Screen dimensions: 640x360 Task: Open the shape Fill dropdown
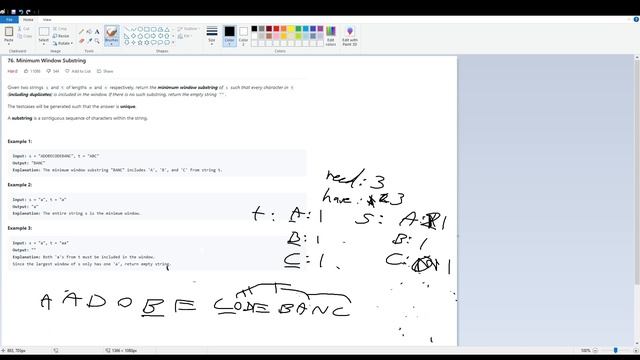(x=185, y=36)
